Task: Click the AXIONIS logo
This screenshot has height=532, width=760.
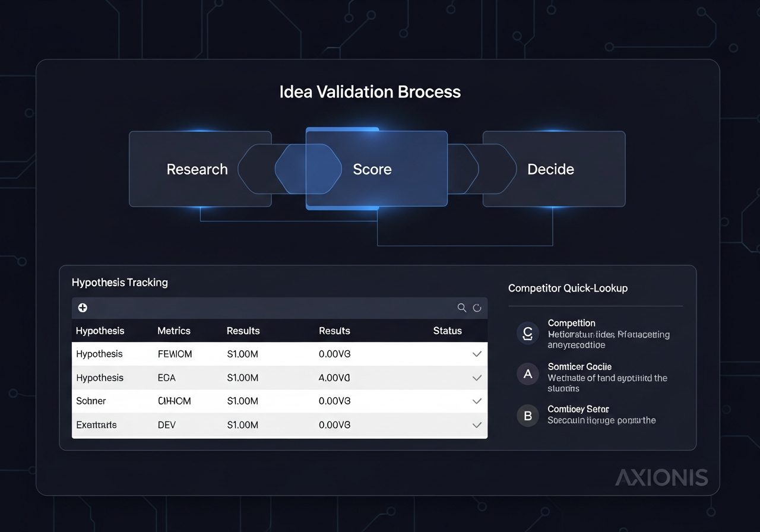Action: point(661,477)
